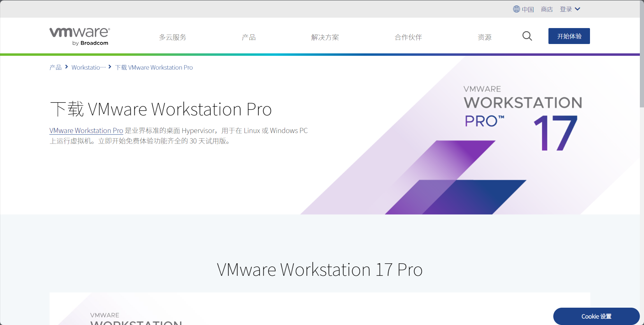
Task: Open the 解决方案 menu
Action: pos(325,37)
